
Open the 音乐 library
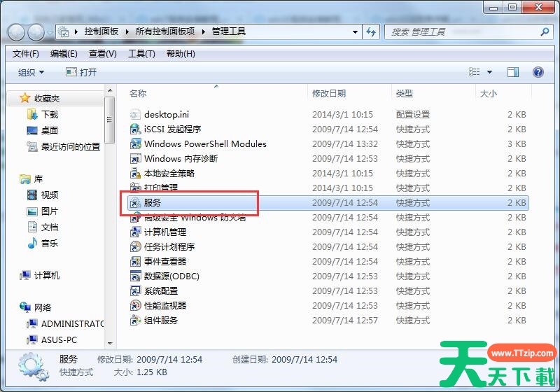click(43, 243)
